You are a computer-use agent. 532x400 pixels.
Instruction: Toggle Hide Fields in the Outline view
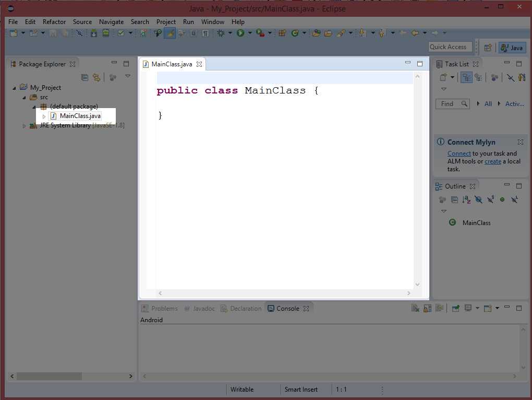point(479,199)
